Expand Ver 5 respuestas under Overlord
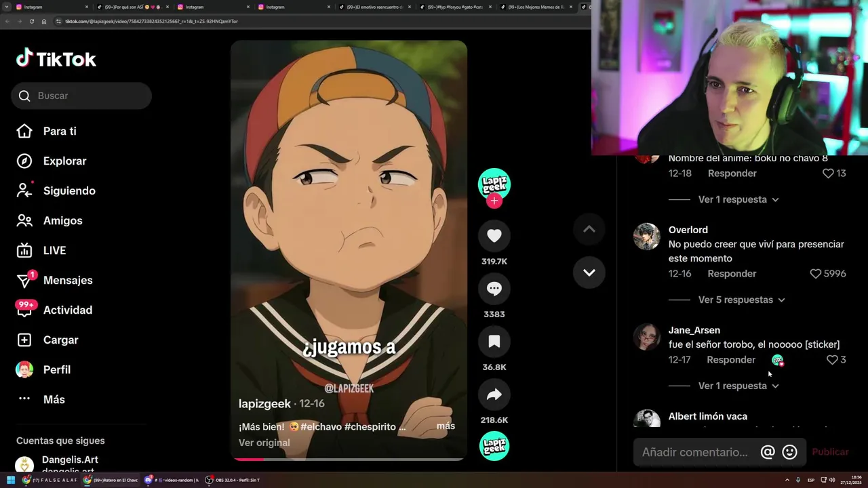 pos(741,300)
